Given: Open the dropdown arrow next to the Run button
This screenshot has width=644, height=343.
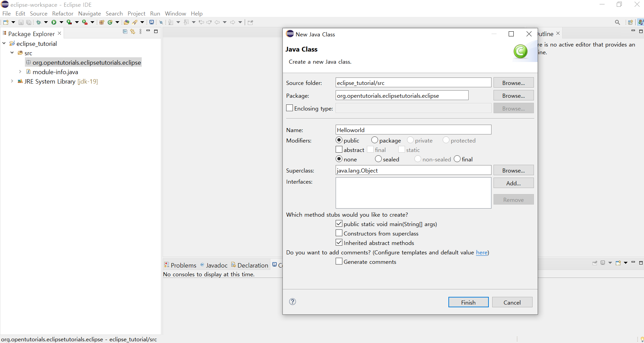Looking at the screenshot, I should (61, 22).
